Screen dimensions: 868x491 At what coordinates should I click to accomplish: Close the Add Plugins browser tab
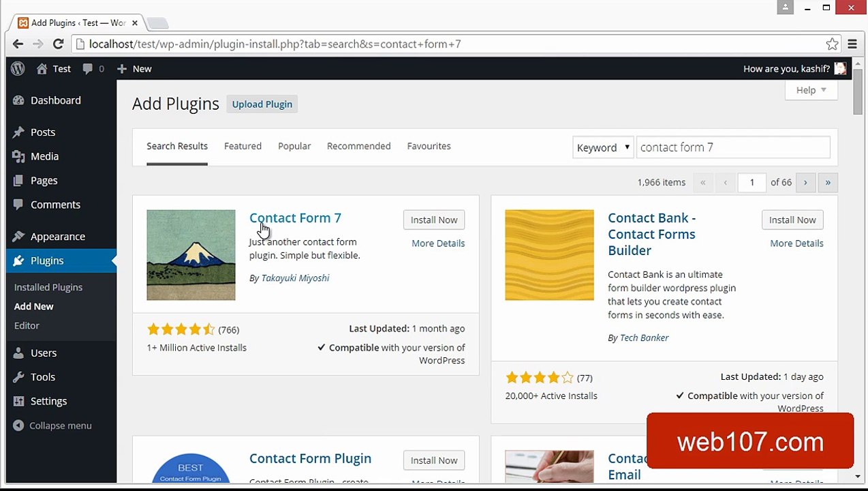tap(135, 23)
